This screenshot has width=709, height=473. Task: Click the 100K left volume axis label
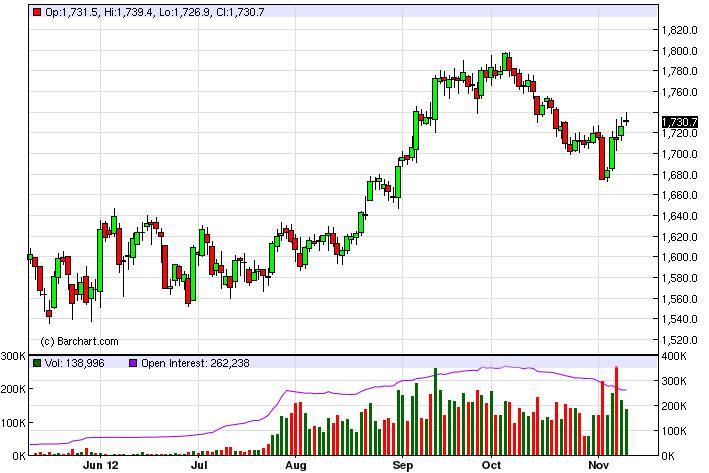13,423
